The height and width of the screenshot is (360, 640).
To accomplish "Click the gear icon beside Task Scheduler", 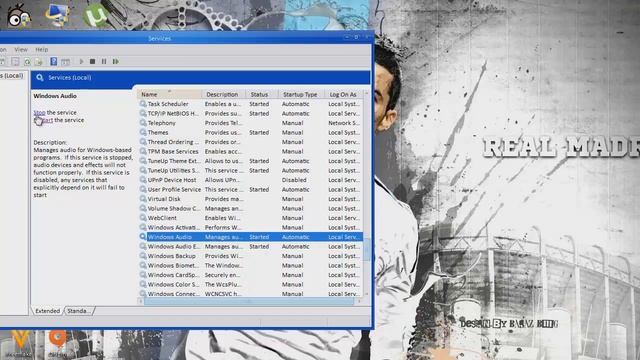I will coord(143,104).
